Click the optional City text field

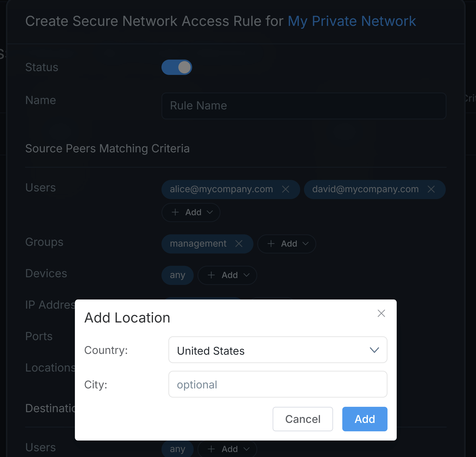(x=278, y=384)
